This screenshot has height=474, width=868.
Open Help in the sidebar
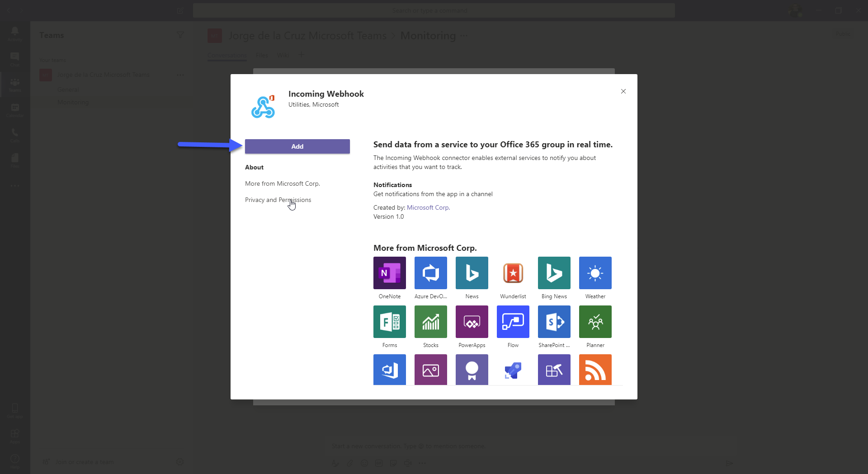point(15,461)
